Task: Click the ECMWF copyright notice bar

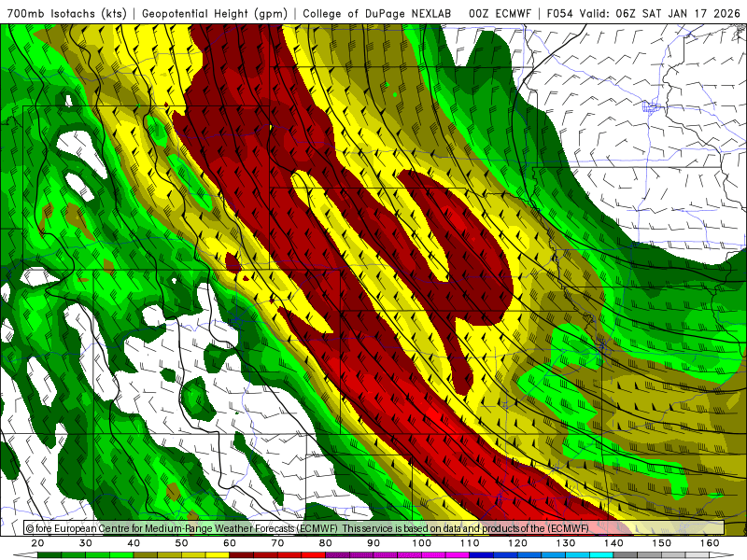Action: click(x=374, y=528)
